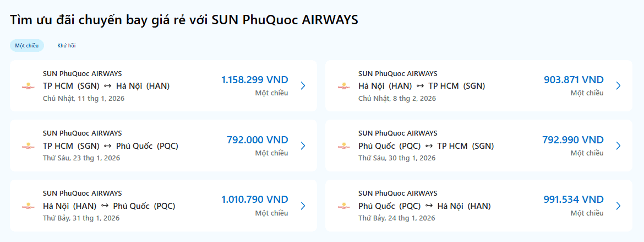Expand chevron next to 792.000 VND fare
This screenshot has width=644, height=242.
303,146
